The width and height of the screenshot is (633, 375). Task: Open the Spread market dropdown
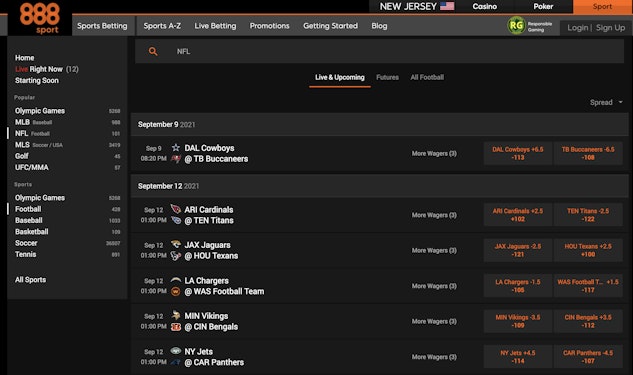pos(606,102)
